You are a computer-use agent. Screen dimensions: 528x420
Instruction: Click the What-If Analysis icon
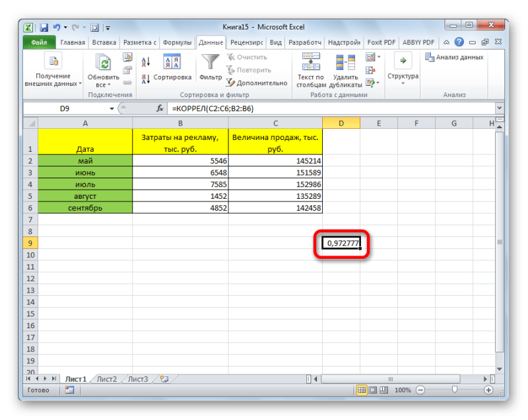click(370, 83)
